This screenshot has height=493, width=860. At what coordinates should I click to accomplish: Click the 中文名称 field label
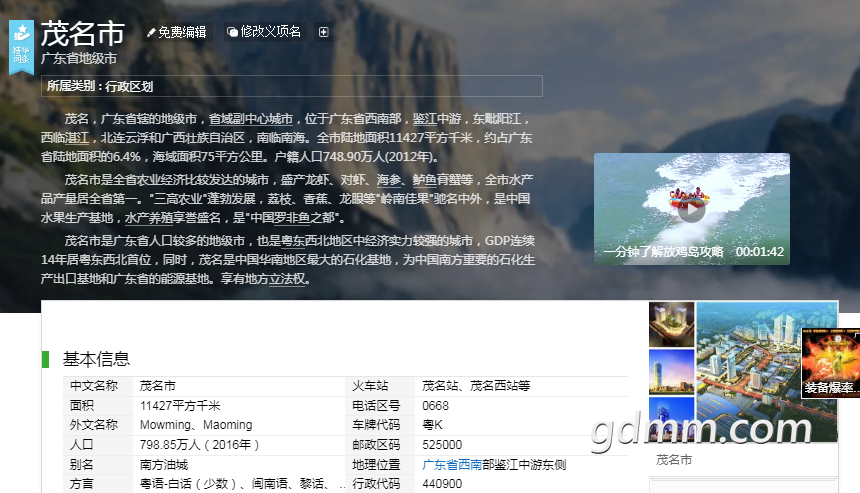pyautogui.click(x=94, y=386)
